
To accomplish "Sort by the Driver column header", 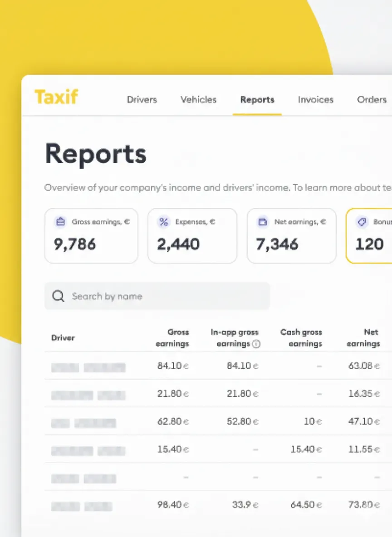I will point(63,338).
